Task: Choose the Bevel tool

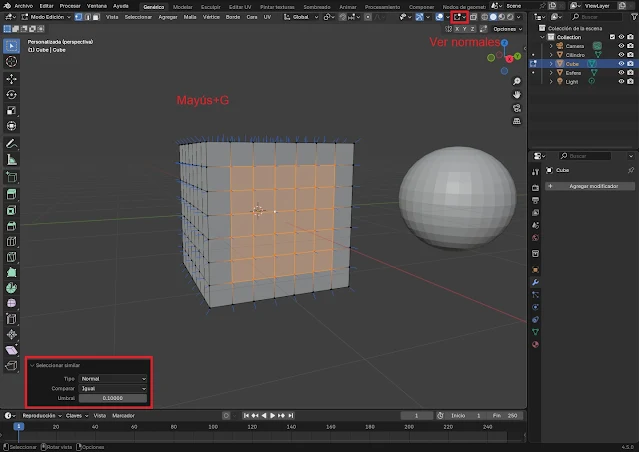Action: click(11, 226)
